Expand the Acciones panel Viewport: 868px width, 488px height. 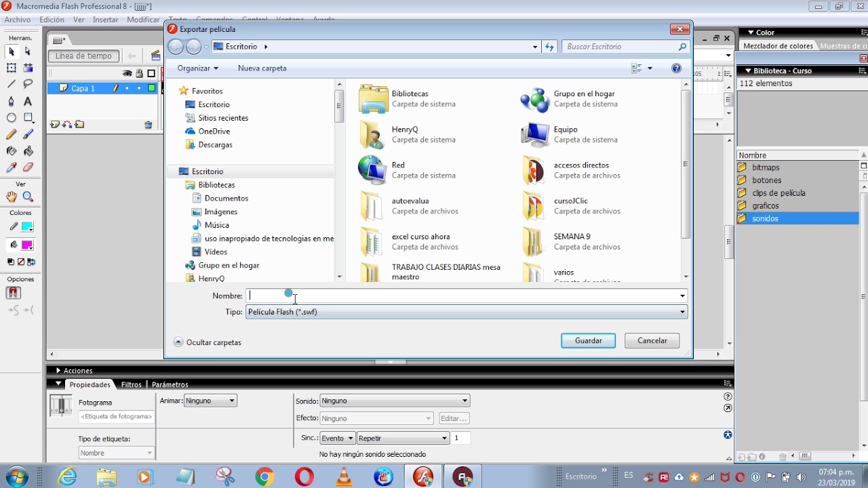pos(58,371)
